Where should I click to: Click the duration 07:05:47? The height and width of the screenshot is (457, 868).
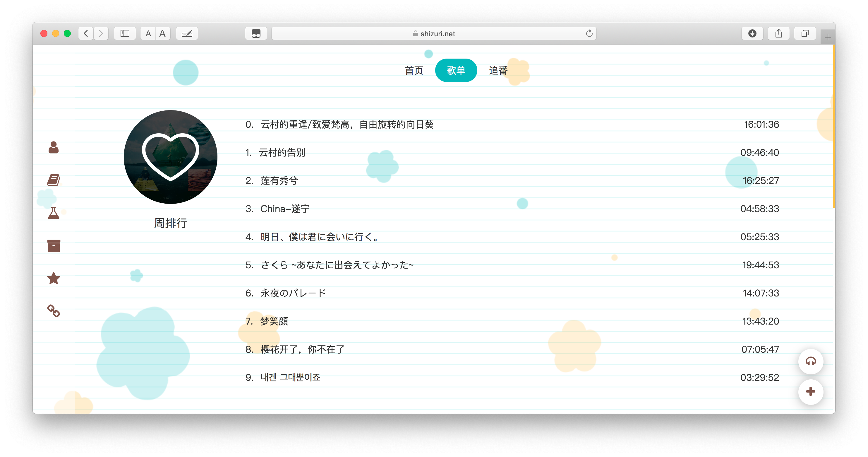760,349
